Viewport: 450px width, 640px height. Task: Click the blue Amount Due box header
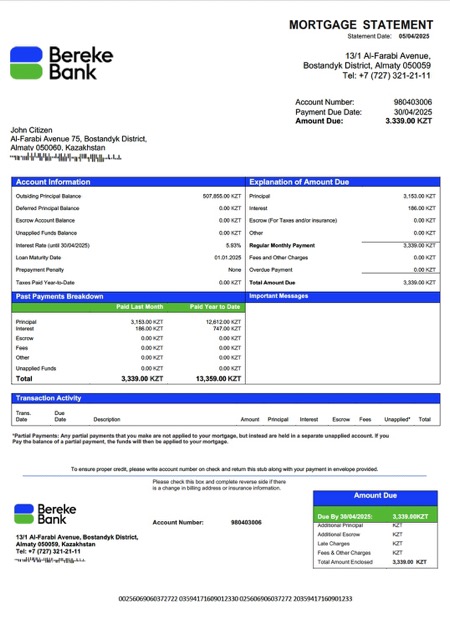tap(375, 498)
